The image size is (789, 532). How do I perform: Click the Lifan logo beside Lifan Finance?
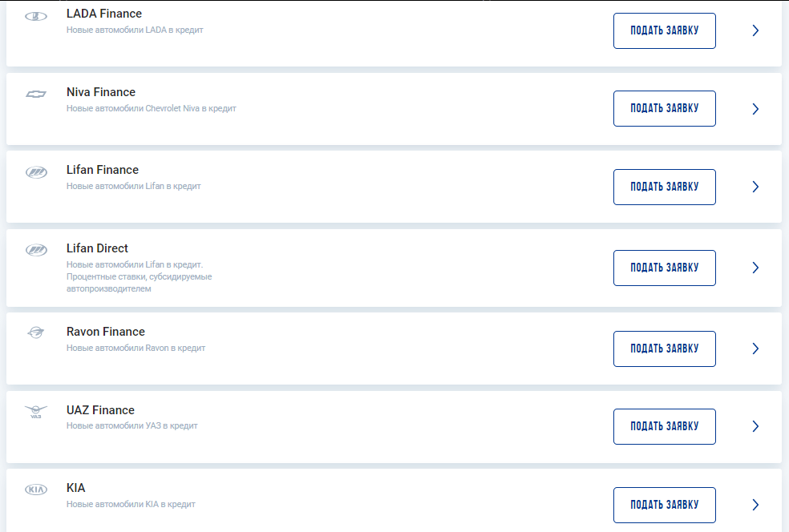pos(36,172)
